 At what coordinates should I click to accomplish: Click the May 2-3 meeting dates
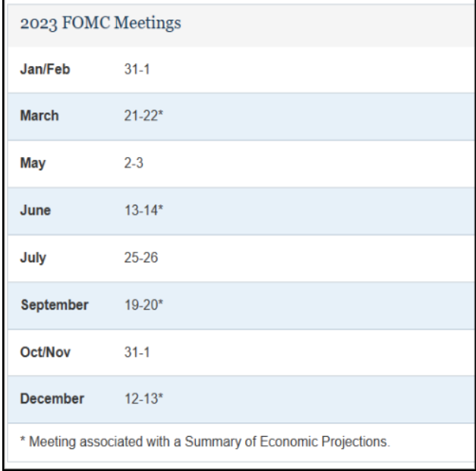pyautogui.click(x=134, y=163)
